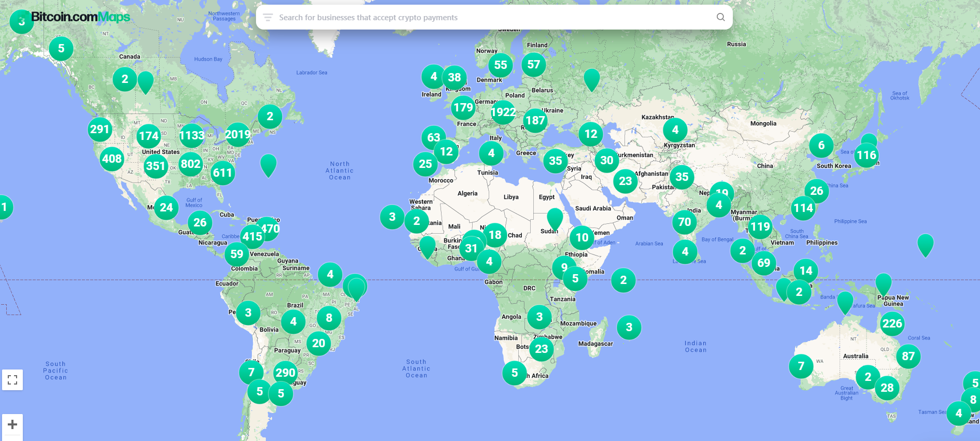
Task: Select the 87 cluster in eastern Australia
Action: (x=908, y=357)
